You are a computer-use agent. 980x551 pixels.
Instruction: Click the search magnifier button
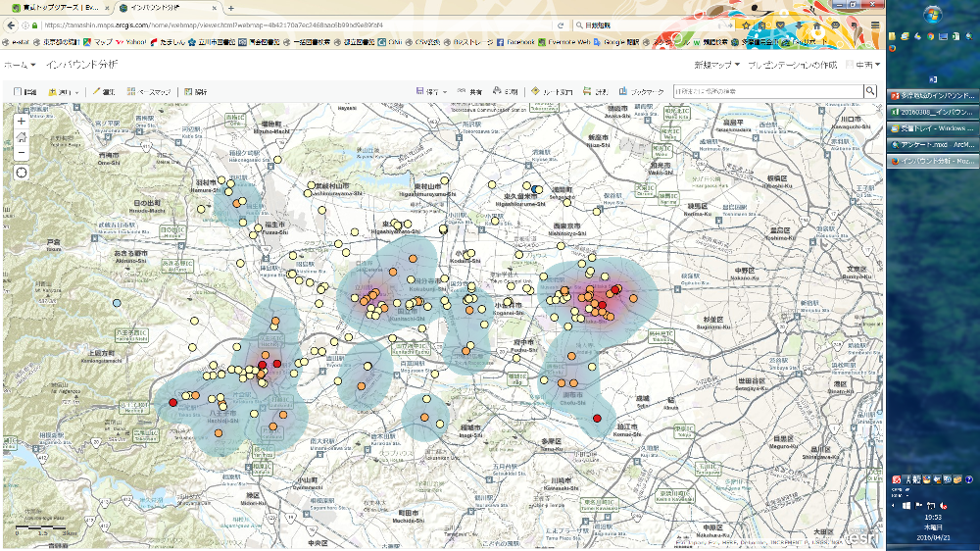[869, 91]
